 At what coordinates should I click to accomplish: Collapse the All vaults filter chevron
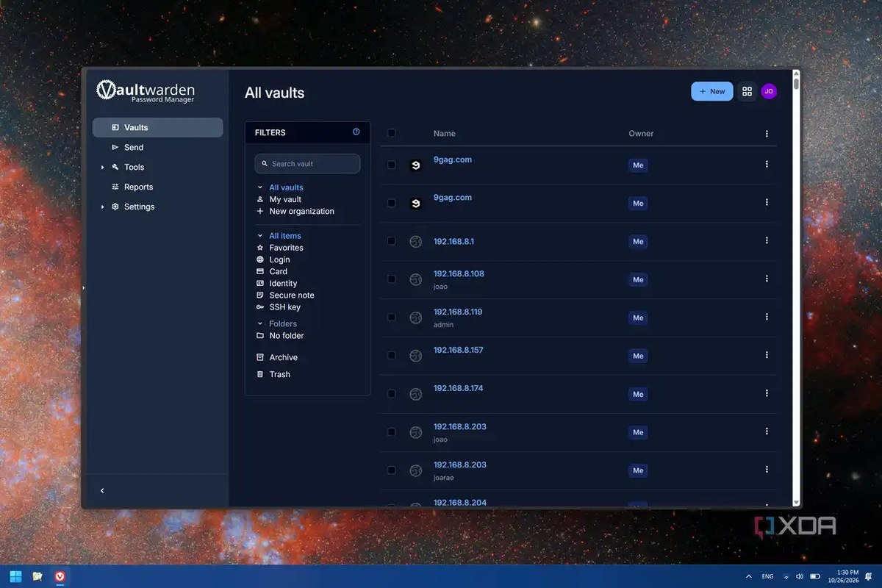pyautogui.click(x=260, y=187)
